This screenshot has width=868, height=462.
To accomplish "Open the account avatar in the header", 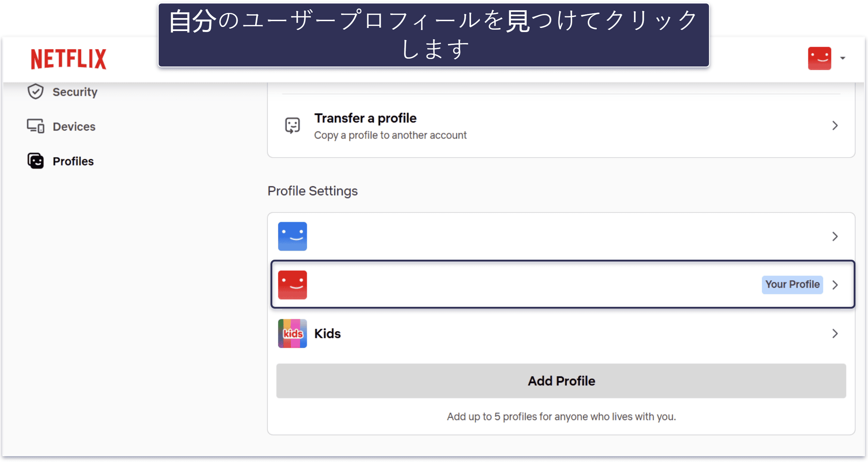I will click(819, 58).
